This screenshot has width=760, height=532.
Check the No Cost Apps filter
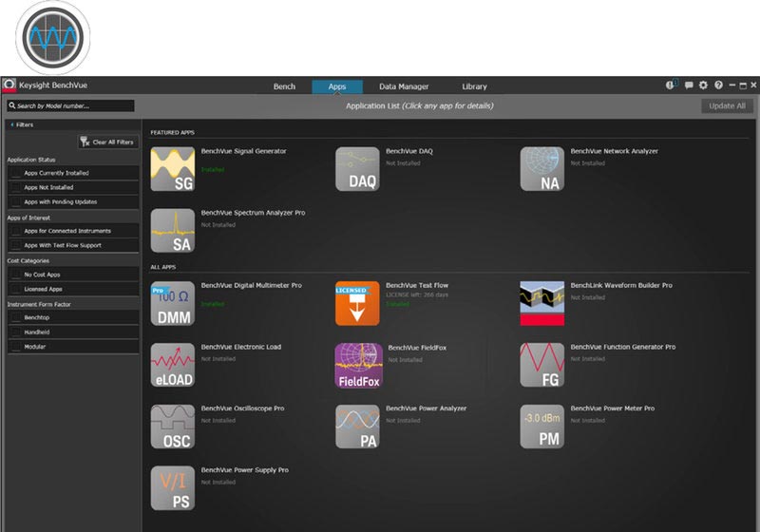point(16,275)
